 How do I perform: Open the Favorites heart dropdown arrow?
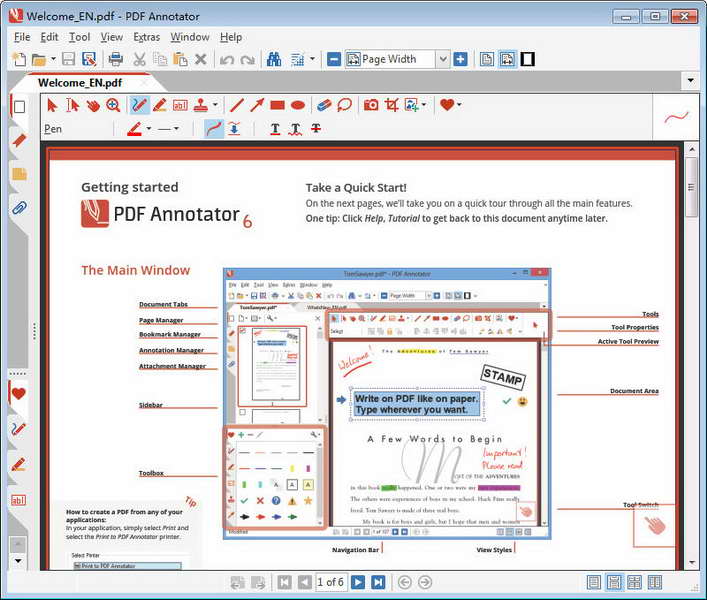click(x=459, y=105)
